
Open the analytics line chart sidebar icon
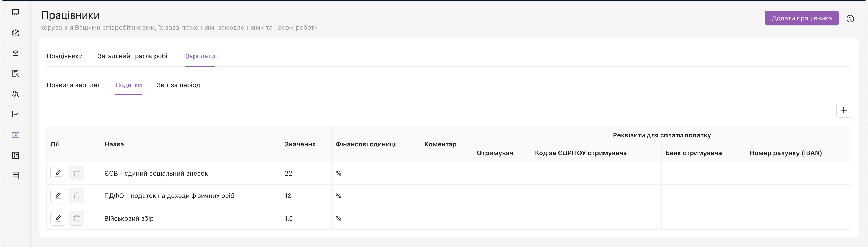point(16,114)
